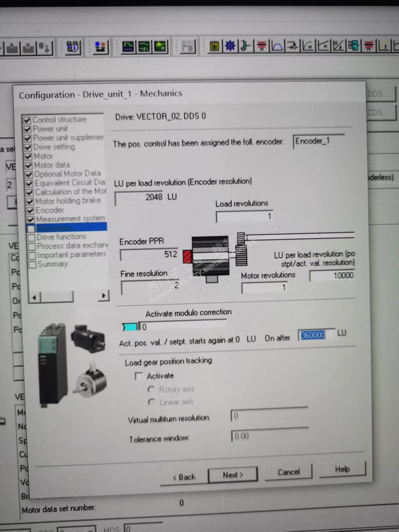Image resolution: width=399 pixels, height=532 pixels.
Task: Click the second red M limit icon
Action: coord(369,46)
